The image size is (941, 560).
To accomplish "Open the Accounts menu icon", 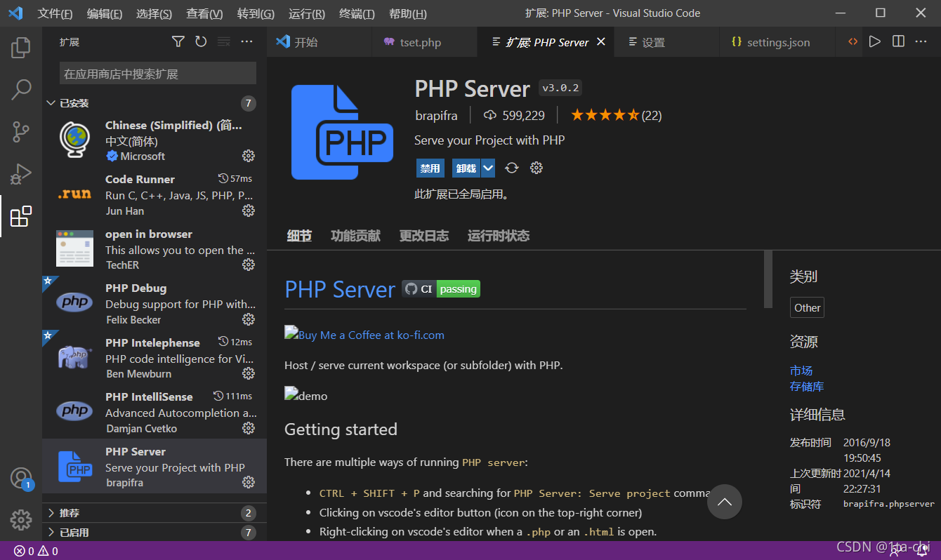I will pyautogui.click(x=21, y=478).
